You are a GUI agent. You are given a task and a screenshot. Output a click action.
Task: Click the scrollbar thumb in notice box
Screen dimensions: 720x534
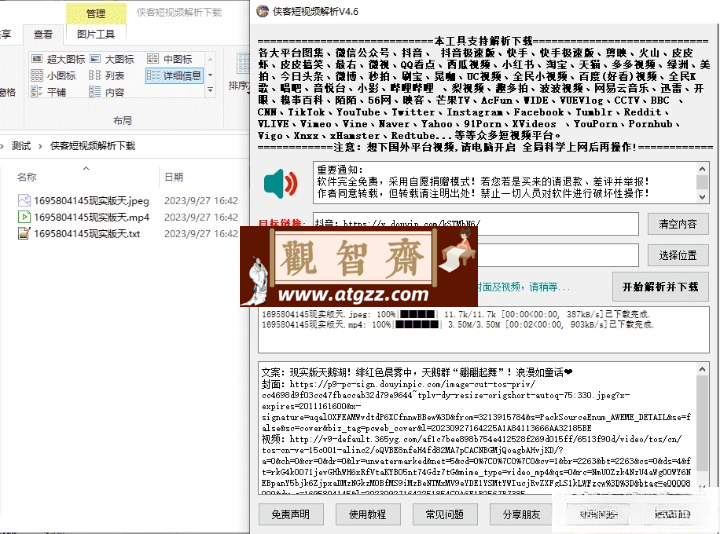pyautogui.click(x=702, y=182)
